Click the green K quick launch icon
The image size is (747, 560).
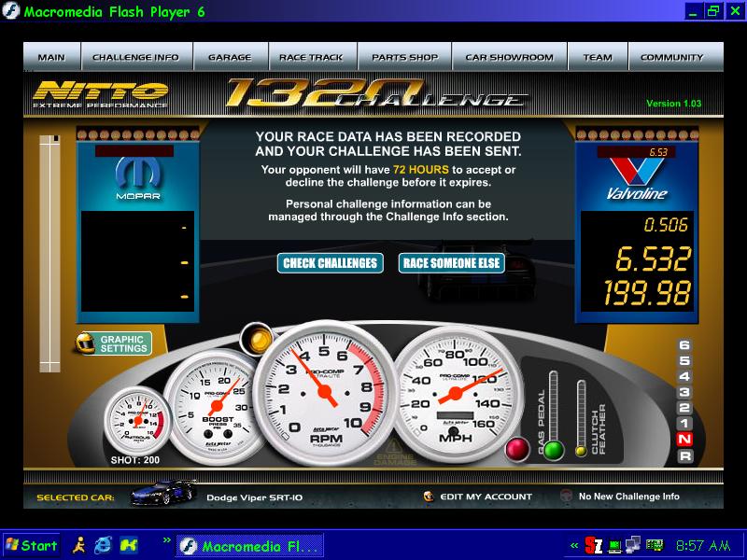pos(129,545)
